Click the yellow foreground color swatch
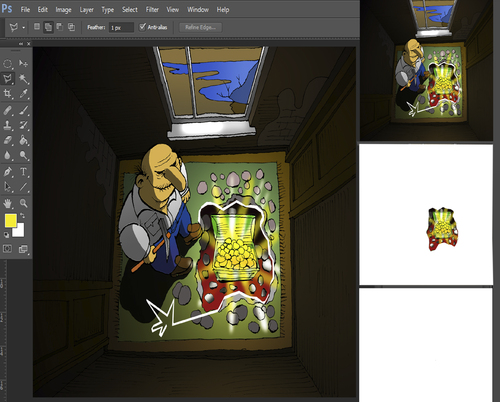 pyautogui.click(x=10, y=221)
